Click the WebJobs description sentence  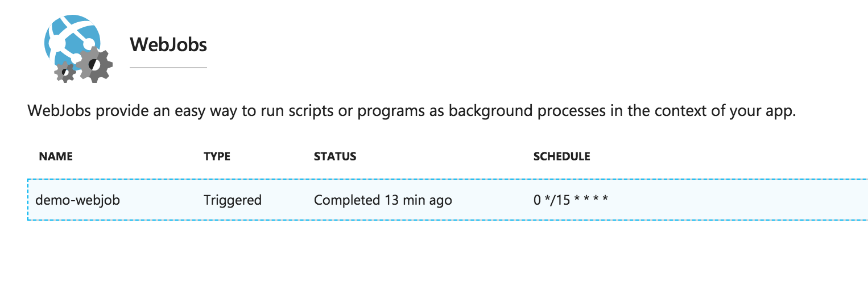(x=411, y=111)
